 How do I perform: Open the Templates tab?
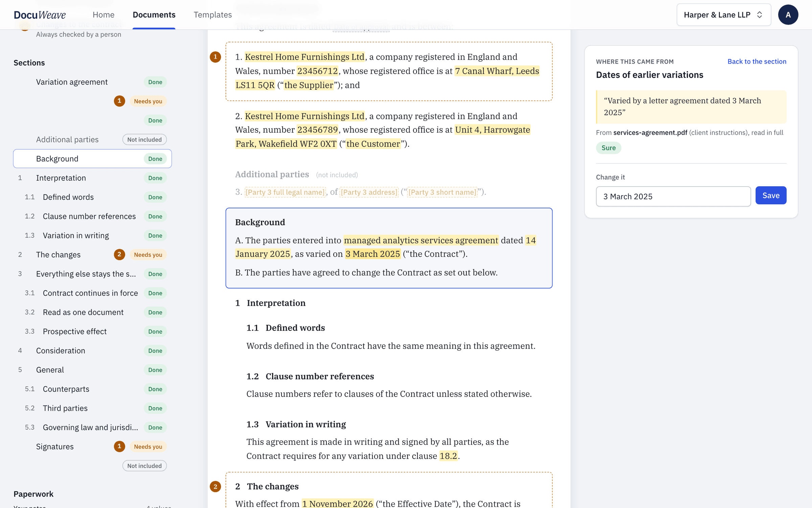(212, 15)
